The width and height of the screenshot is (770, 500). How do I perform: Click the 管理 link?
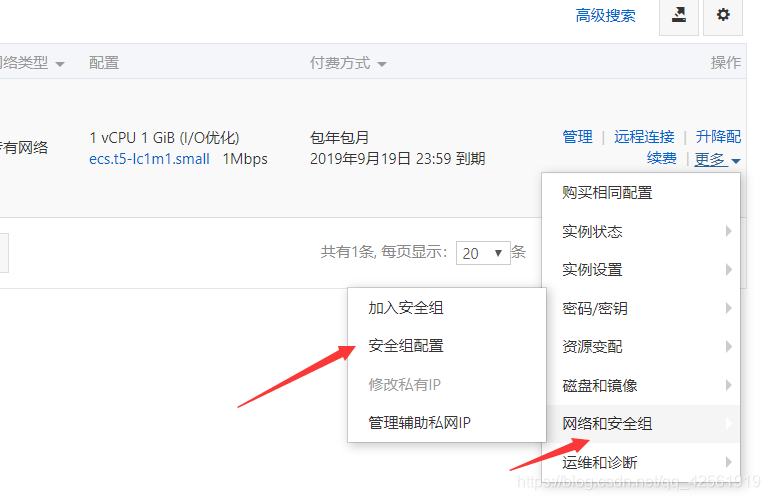tap(578, 137)
